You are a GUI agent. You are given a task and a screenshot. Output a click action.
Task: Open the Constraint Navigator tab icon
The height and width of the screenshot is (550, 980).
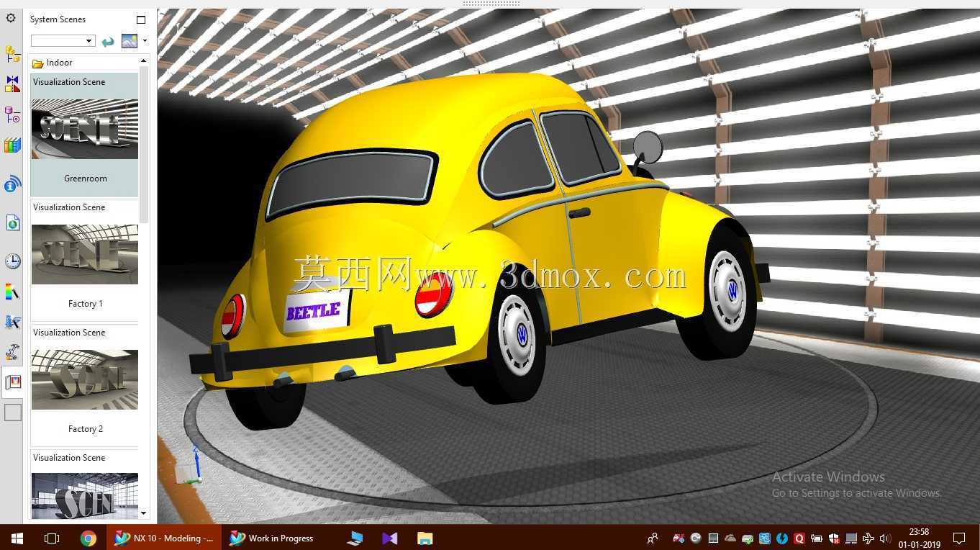(12, 84)
